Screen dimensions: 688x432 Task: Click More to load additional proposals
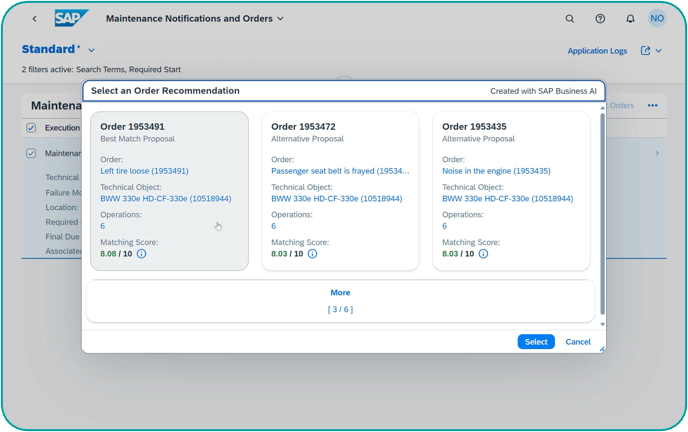(340, 293)
